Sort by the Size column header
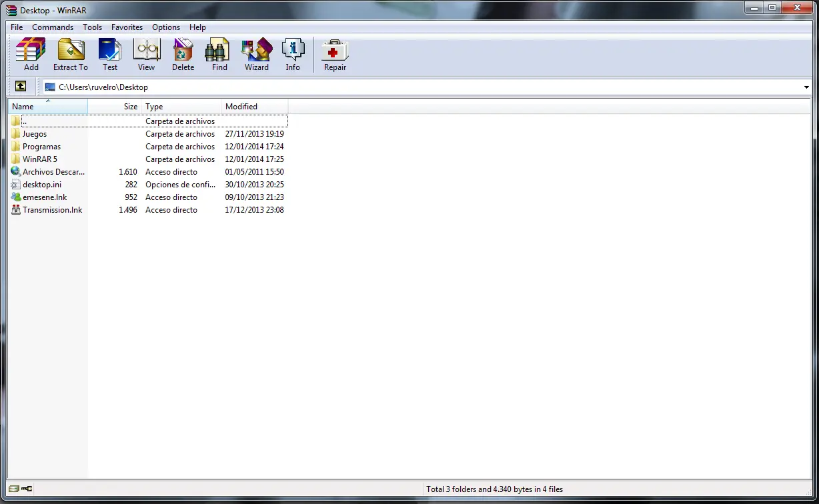This screenshot has width=819, height=504. [114, 107]
